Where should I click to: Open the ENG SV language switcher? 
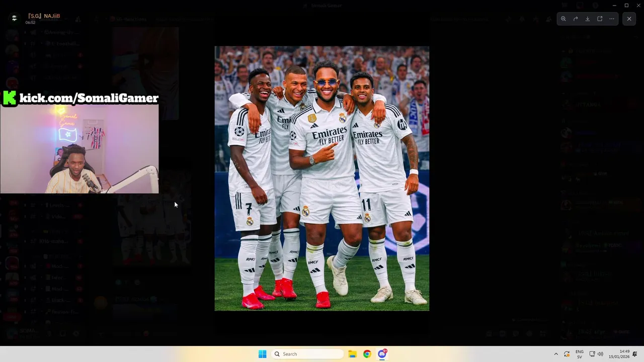580,354
